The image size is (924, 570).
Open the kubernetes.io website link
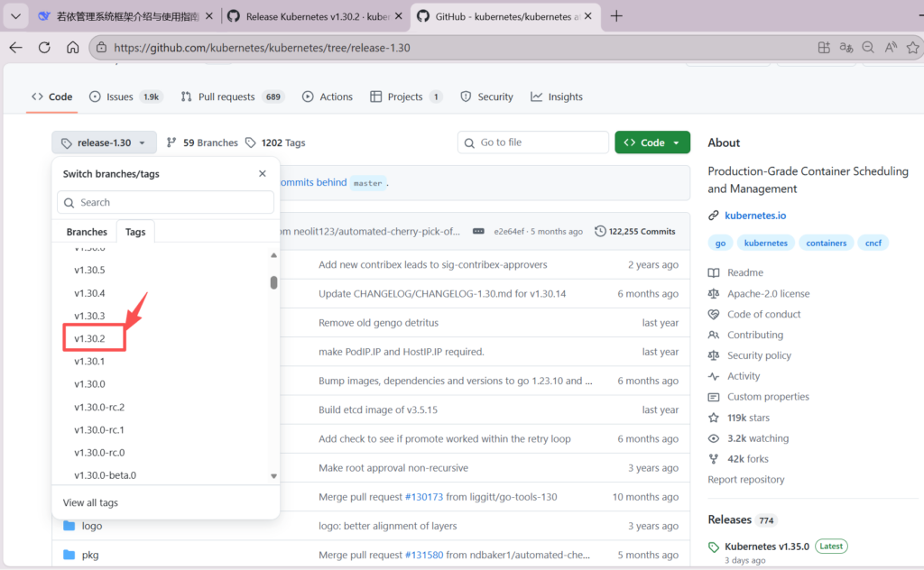click(x=755, y=216)
